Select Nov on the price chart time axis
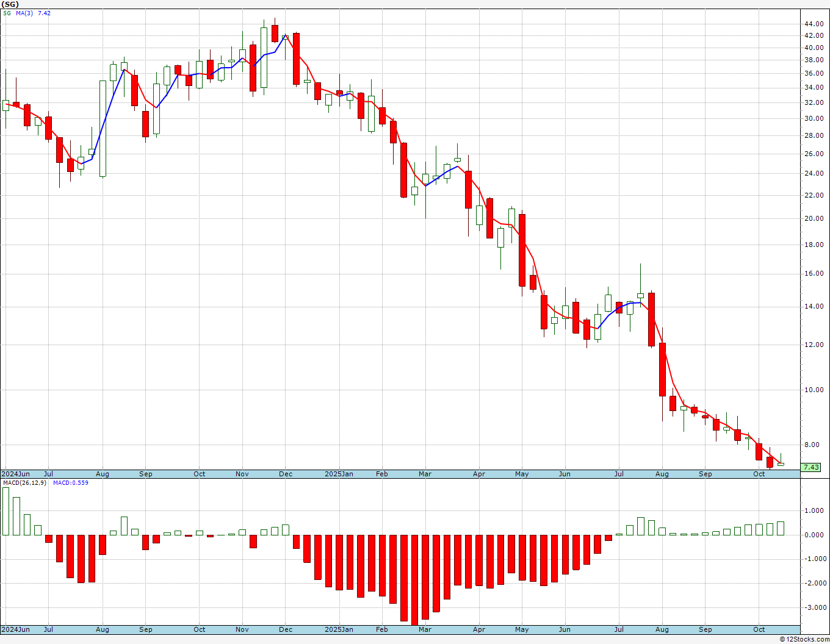Screen dimensions: 830x644 242,474
